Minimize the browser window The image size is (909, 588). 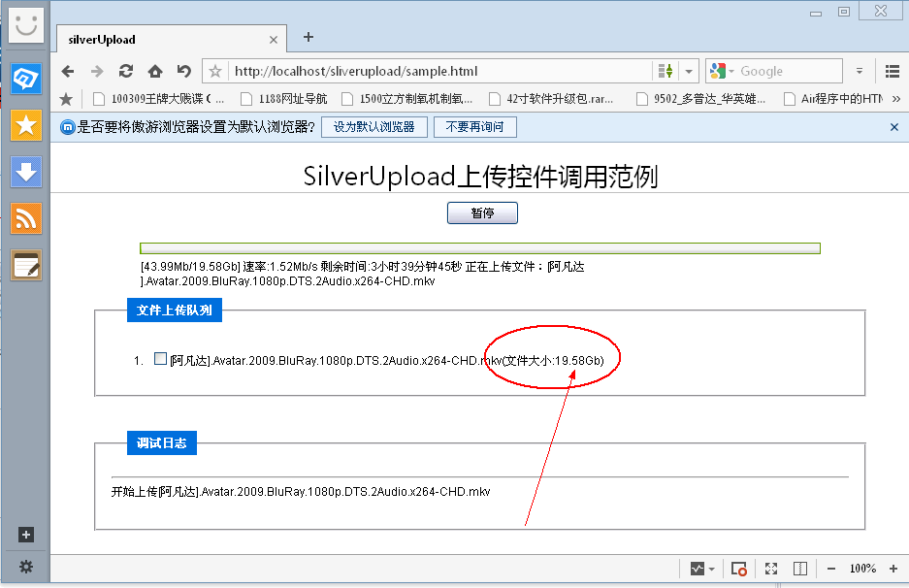(x=816, y=13)
